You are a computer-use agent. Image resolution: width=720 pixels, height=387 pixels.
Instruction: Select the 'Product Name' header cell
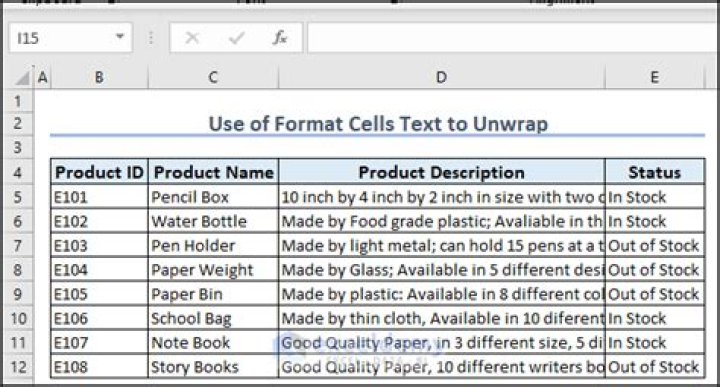click(x=214, y=172)
